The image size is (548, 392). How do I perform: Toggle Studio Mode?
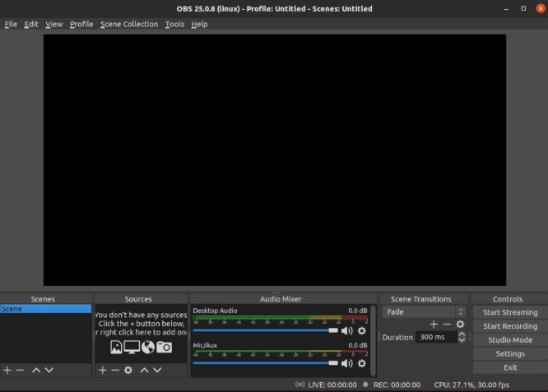(x=509, y=340)
